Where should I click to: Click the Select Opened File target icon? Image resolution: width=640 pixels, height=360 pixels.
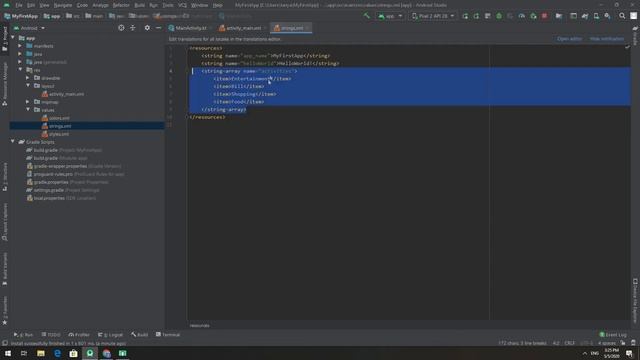point(121,28)
